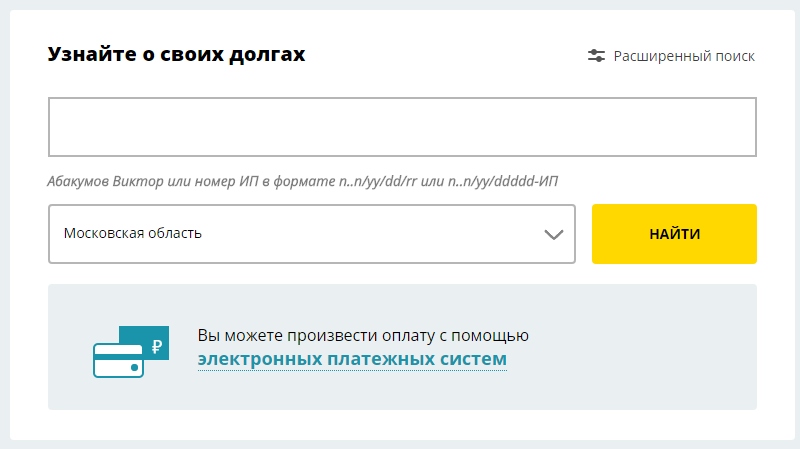
Task: Click the sliders icon beside Расширенный поиск
Action: (596, 56)
